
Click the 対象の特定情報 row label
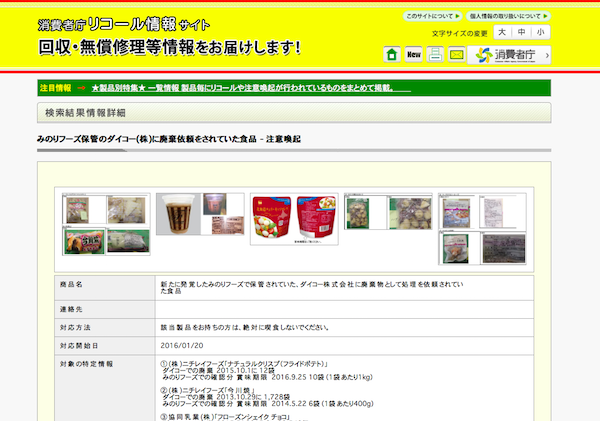(x=86, y=364)
